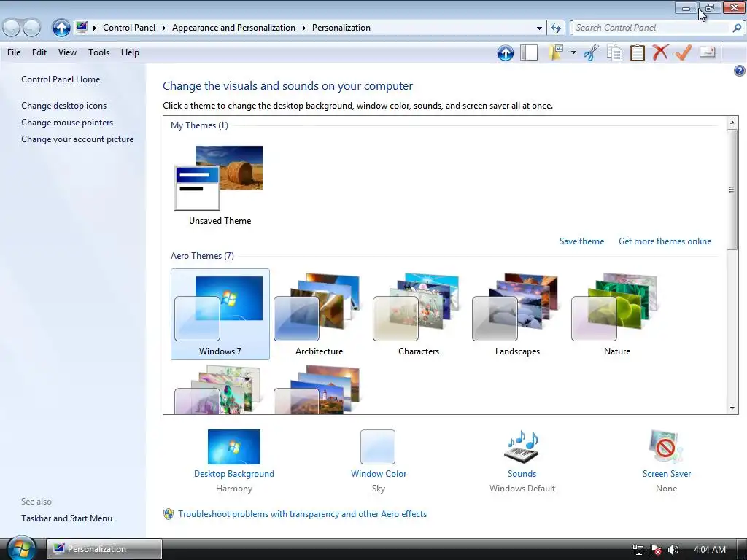Click the blue Help question mark icon

[x=739, y=71]
